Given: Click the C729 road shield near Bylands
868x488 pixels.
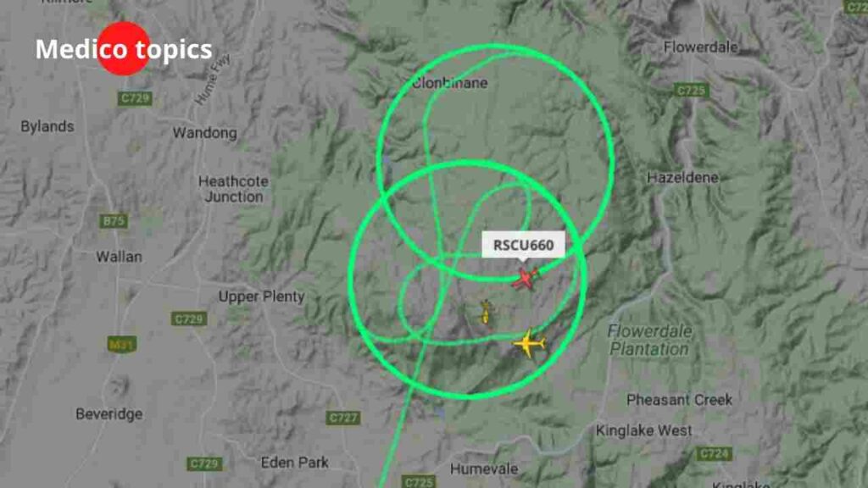Looking at the screenshot, I should pos(135,98).
